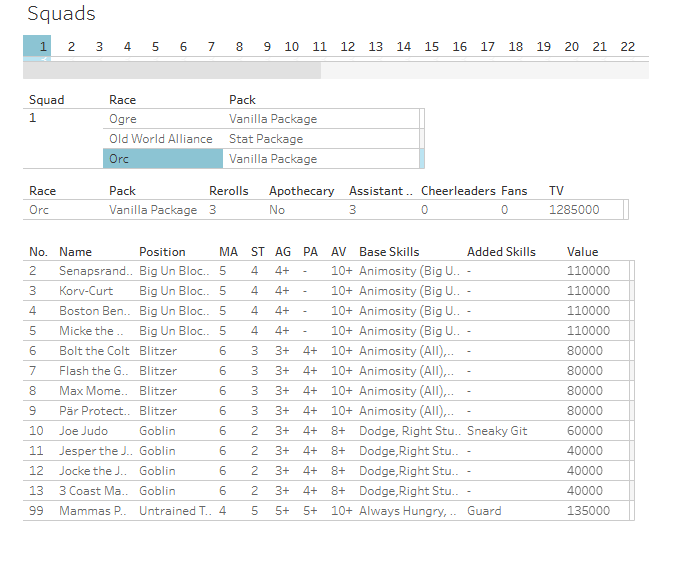
Task: Select squad number 5 in the selector
Action: coord(155,47)
